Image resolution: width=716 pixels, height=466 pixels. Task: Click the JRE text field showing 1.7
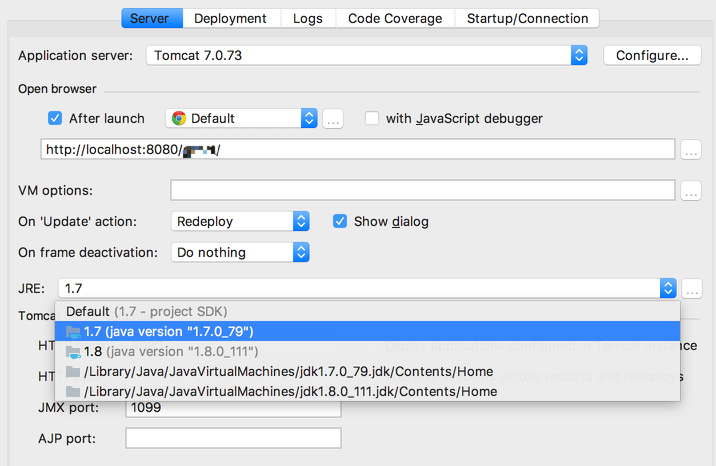(359, 288)
